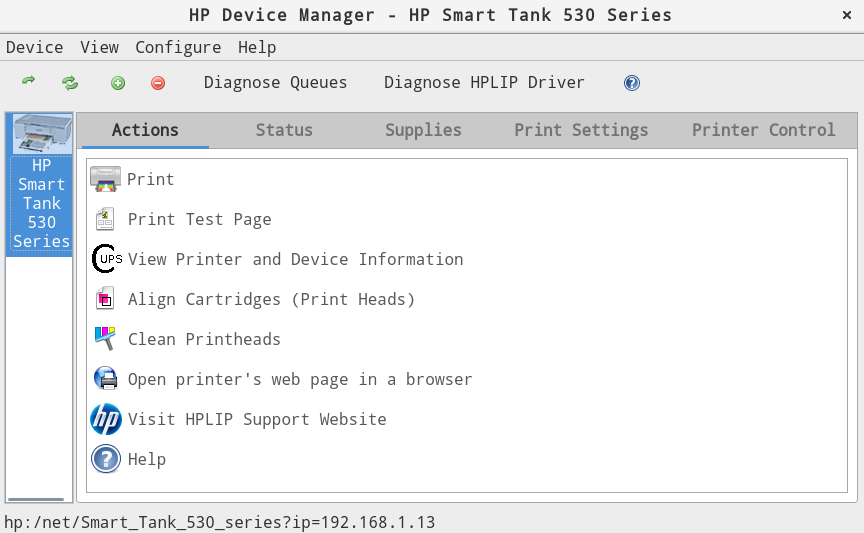Click the Help action text in list
Viewport: 864px width, 533px height.
tap(147, 459)
